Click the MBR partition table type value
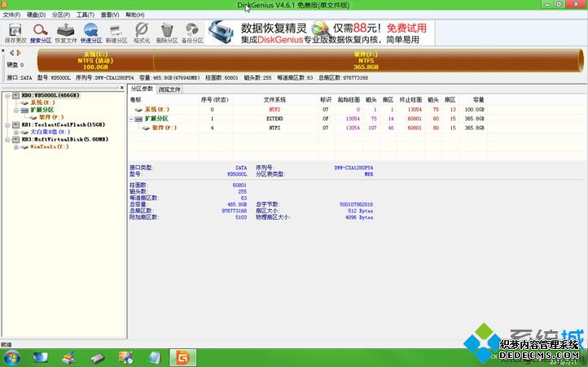The image size is (588, 367). 369,174
